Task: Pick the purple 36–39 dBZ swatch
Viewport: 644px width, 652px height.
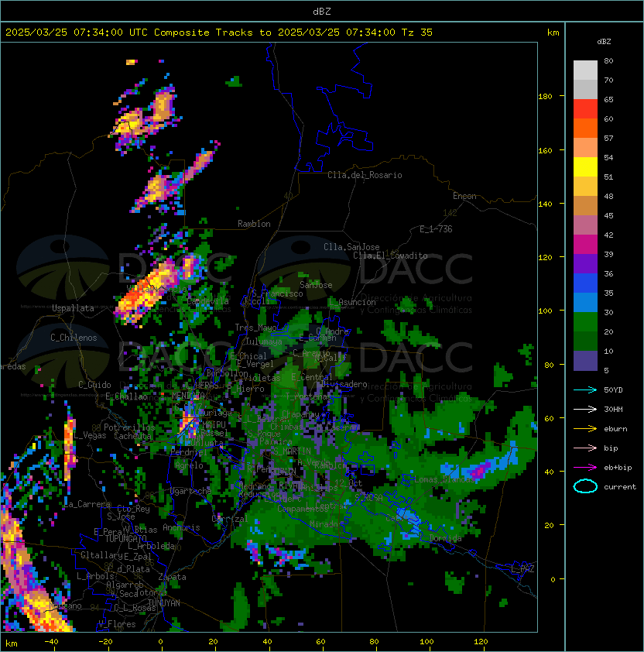Action: [x=585, y=263]
